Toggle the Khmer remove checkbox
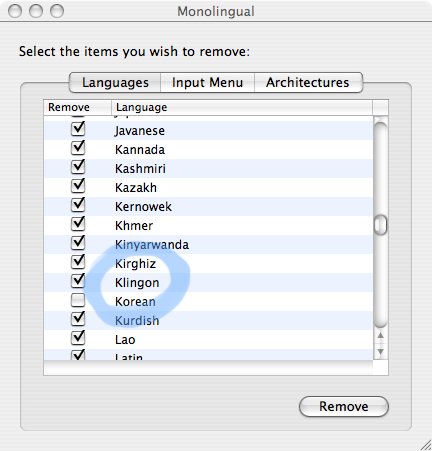 [x=78, y=224]
